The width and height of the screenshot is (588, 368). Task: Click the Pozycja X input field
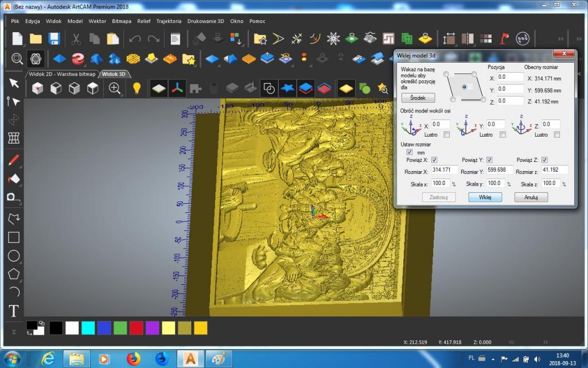[x=510, y=77]
